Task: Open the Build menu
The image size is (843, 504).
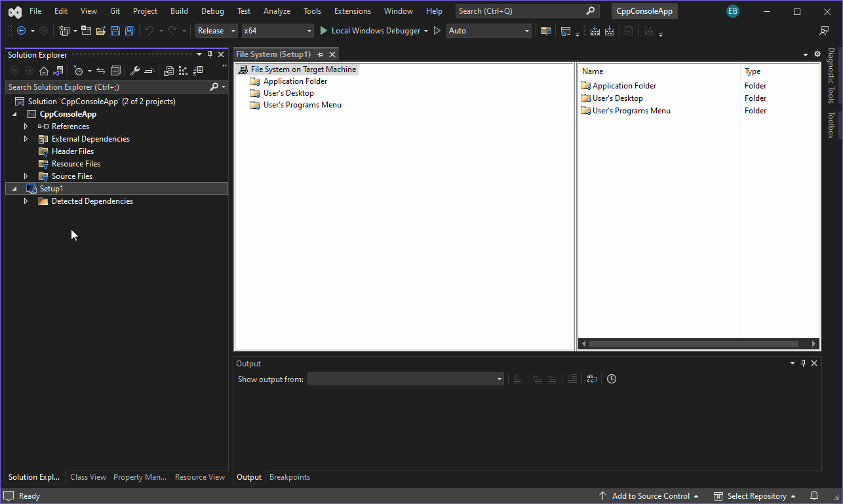Action: pyautogui.click(x=179, y=11)
